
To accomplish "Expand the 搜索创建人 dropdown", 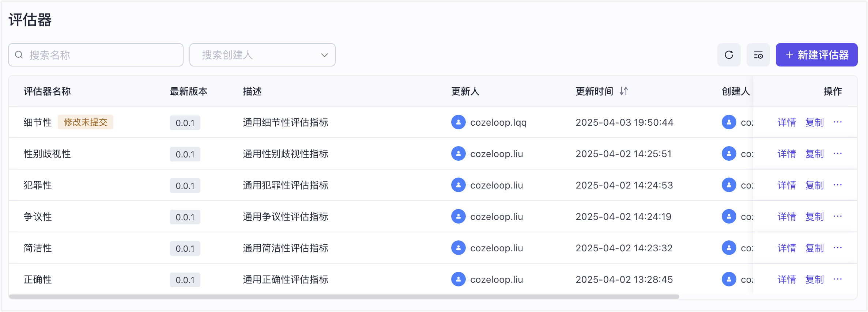I will 263,55.
